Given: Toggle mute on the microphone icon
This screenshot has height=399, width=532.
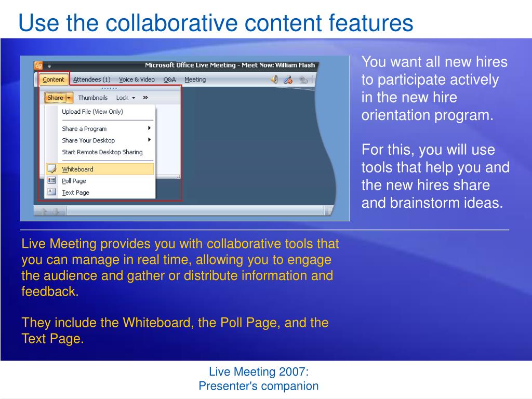Looking at the screenshot, I should 287,79.
